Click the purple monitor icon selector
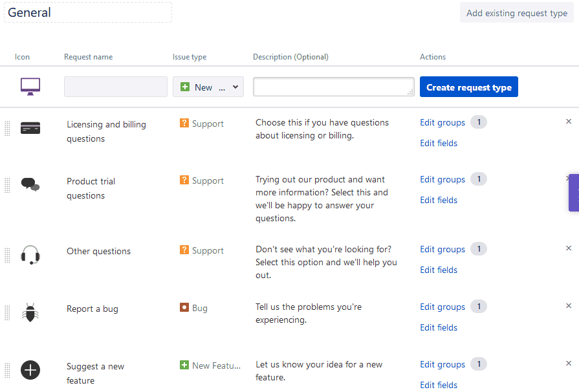 [x=30, y=87]
